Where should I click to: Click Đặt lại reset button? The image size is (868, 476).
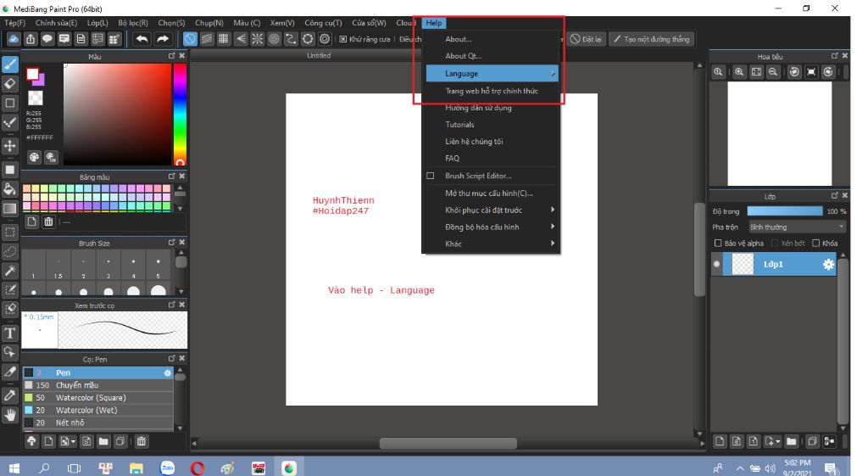(x=586, y=39)
